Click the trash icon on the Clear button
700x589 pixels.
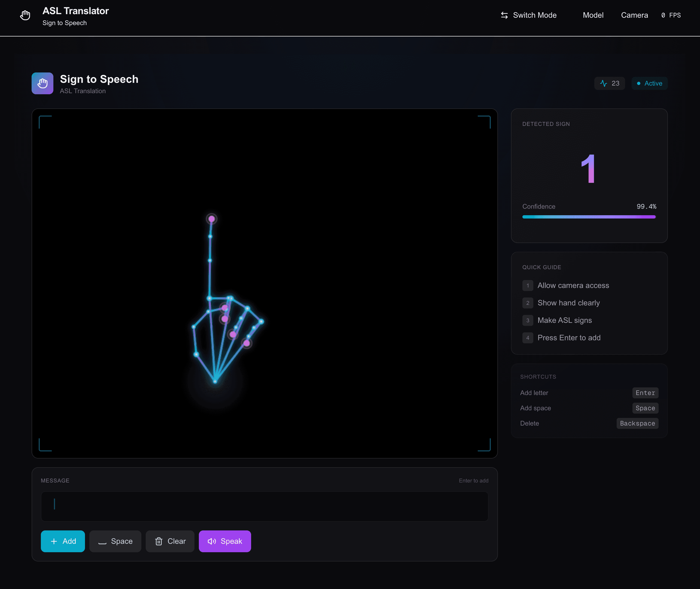tap(159, 541)
